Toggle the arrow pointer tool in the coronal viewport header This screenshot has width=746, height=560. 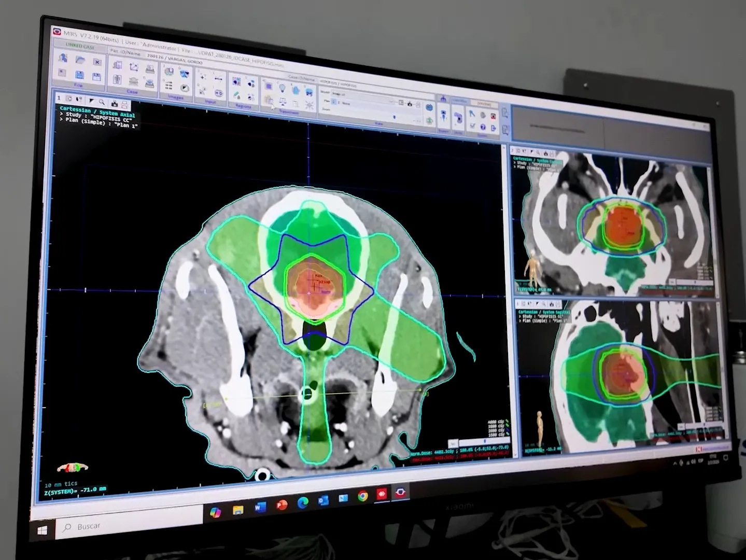click(531, 151)
